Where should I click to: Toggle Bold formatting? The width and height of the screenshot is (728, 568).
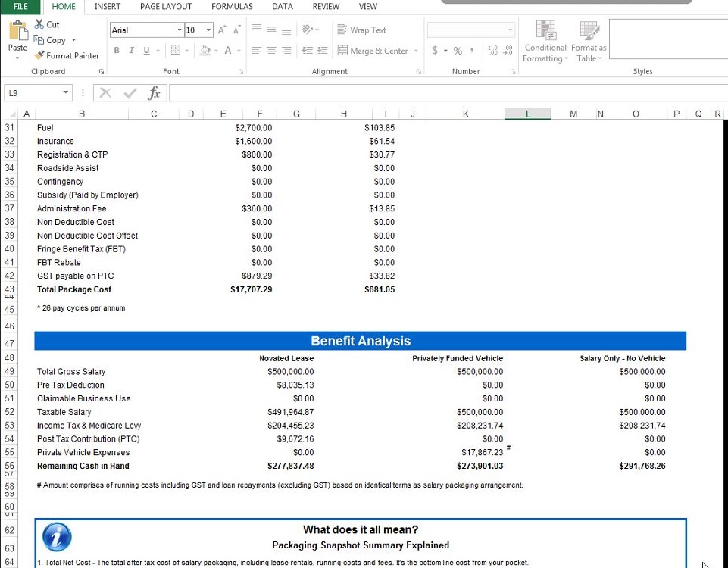[117, 51]
